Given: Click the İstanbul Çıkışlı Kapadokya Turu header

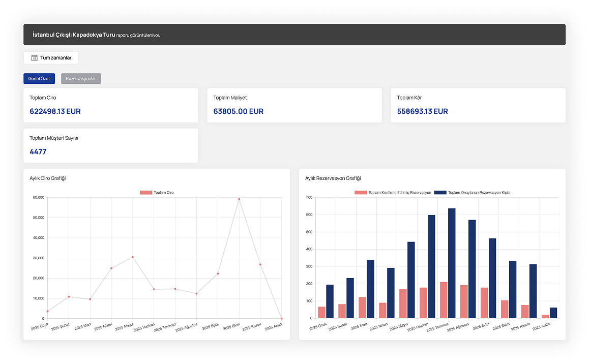Looking at the screenshot, I should [x=73, y=35].
